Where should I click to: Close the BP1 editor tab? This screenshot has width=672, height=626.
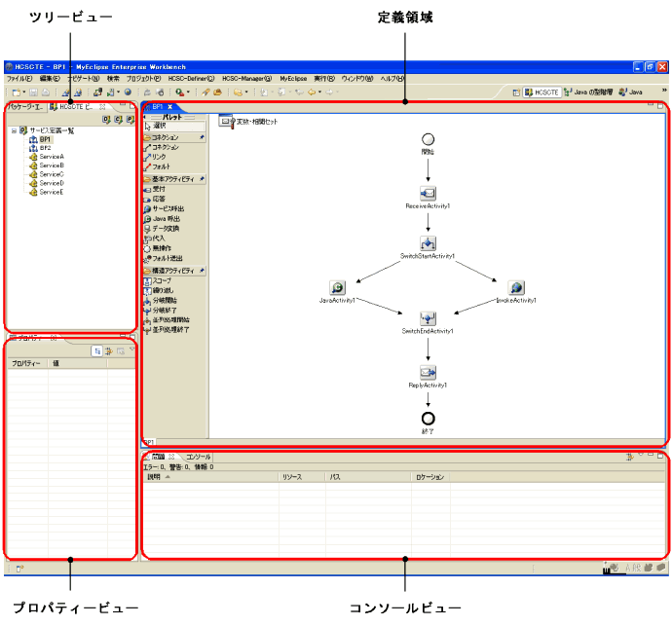coord(170,107)
